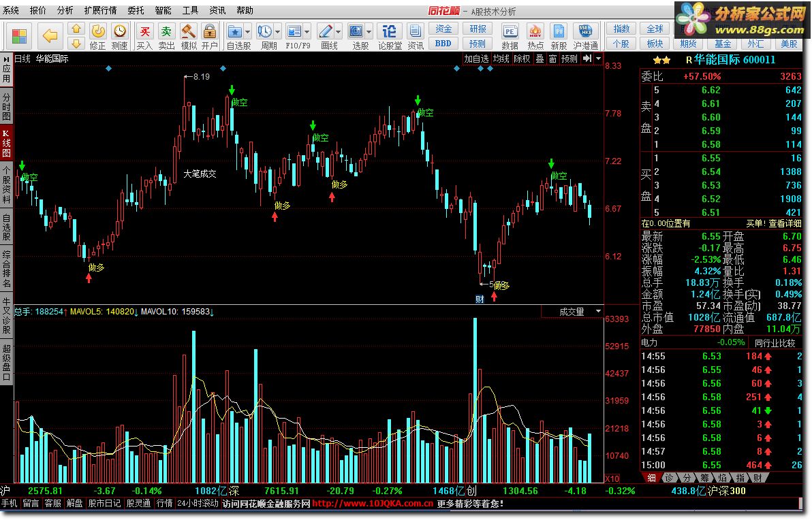
Task: Expand the 自选股 dropdown arrow
Action: click(x=247, y=32)
